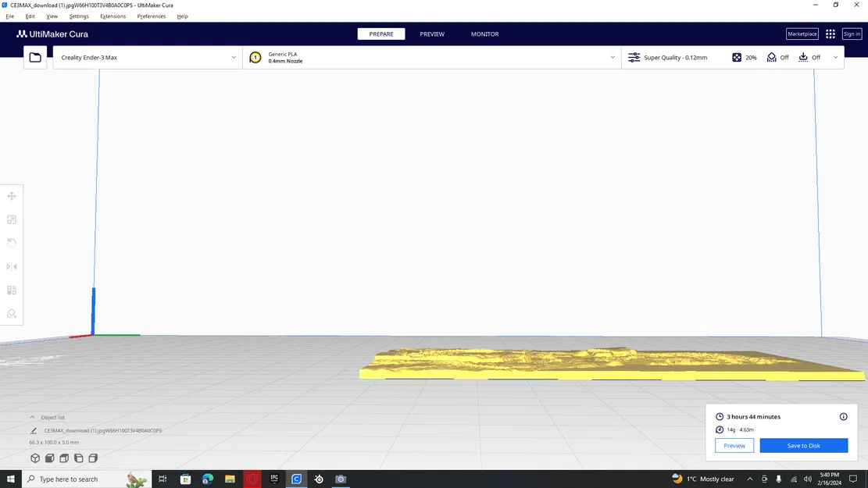Select the Mirror tool

tap(12, 267)
